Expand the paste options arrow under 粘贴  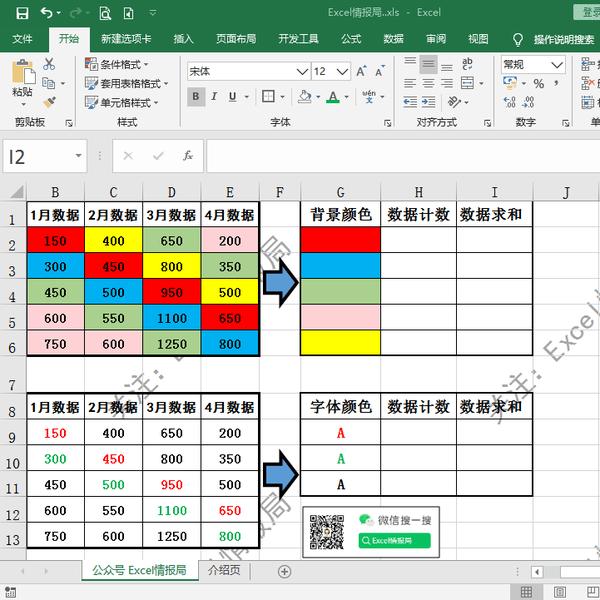[23, 104]
